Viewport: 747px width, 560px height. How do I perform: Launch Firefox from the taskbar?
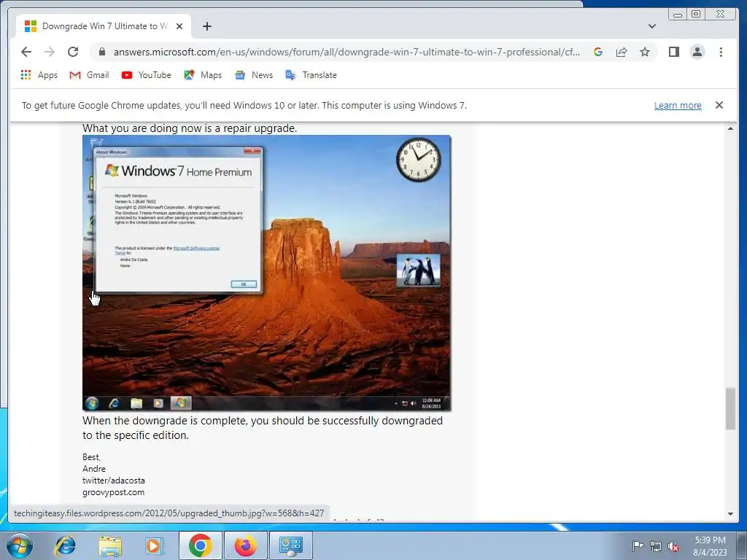coord(245,545)
